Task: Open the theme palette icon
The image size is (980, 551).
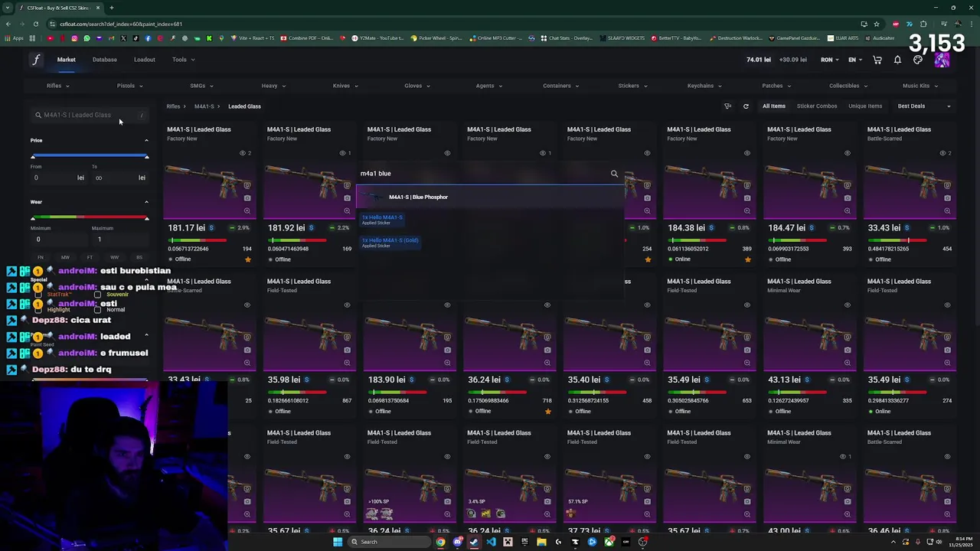Action: pyautogui.click(x=918, y=60)
